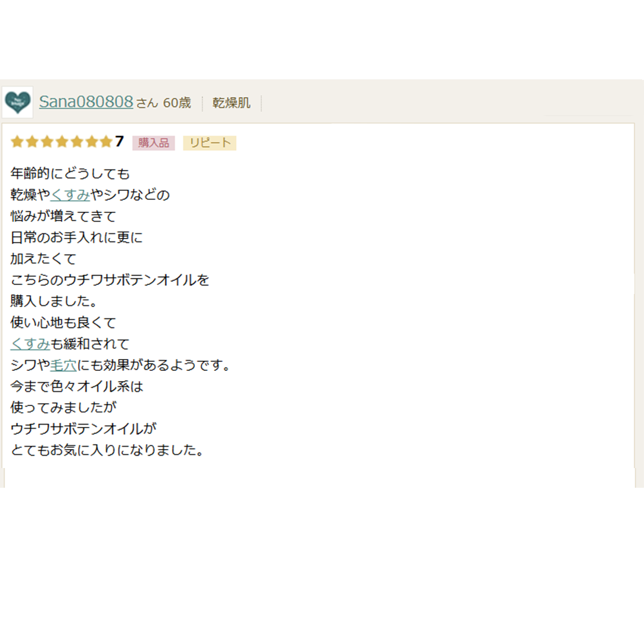Open the Sana080808 user profile link
This screenshot has width=644, height=644.
[86, 102]
